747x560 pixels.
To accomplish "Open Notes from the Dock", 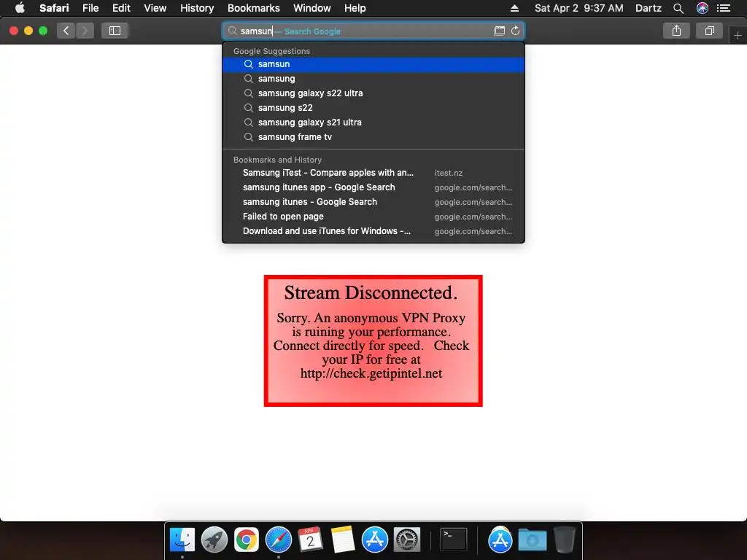I will pyautogui.click(x=343, y=540).
